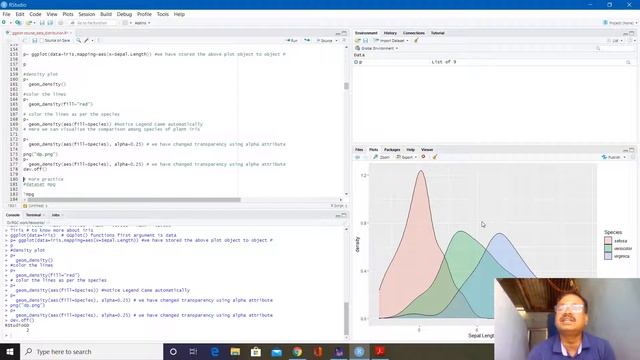640x360 pixels.
Task: Click the new file icon in main toolbar
Action: (4, 23)
